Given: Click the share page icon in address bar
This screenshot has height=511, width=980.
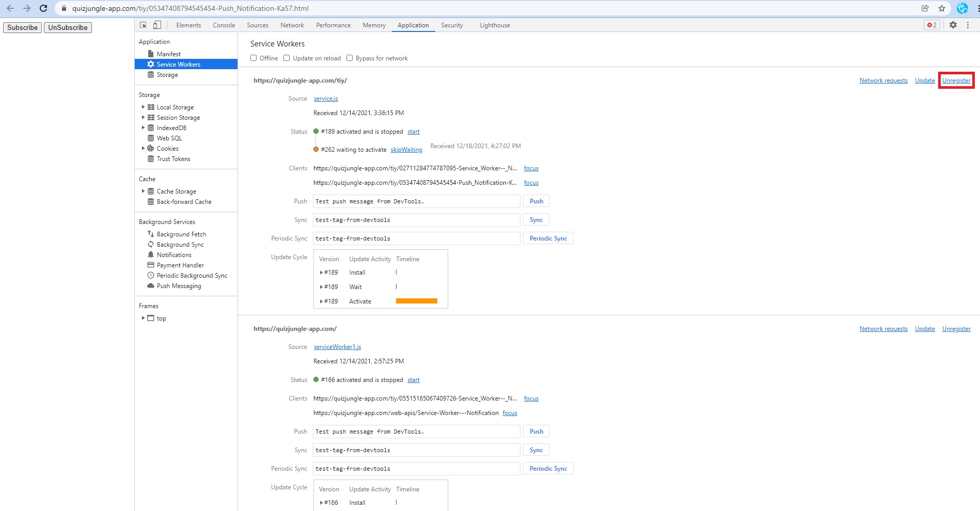Looking at the screenshot, I should tap(925, 8).
